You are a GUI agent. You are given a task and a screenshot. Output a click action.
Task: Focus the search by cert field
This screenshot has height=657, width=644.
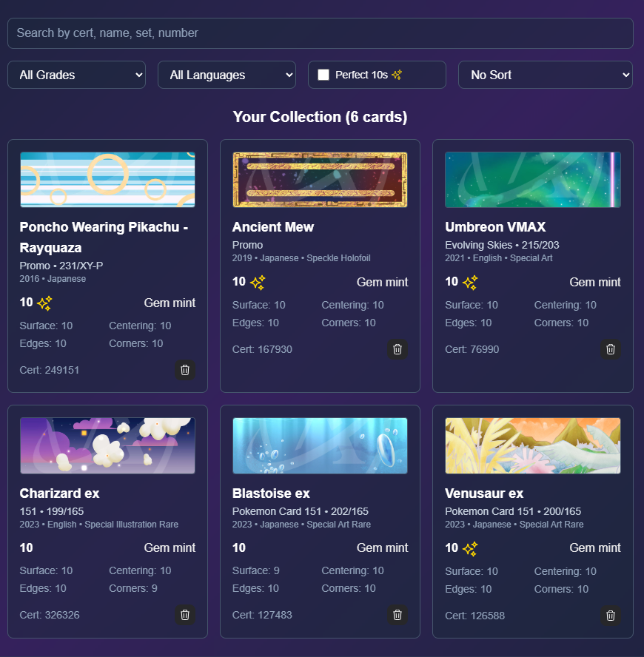[x=321, y=33]
